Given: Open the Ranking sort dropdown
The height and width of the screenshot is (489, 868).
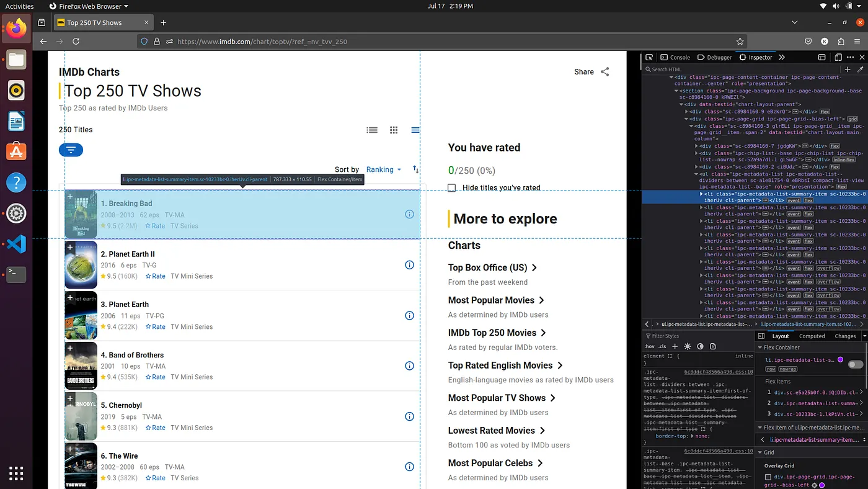Looking at the screenshot, I should [x=384, y=169].
